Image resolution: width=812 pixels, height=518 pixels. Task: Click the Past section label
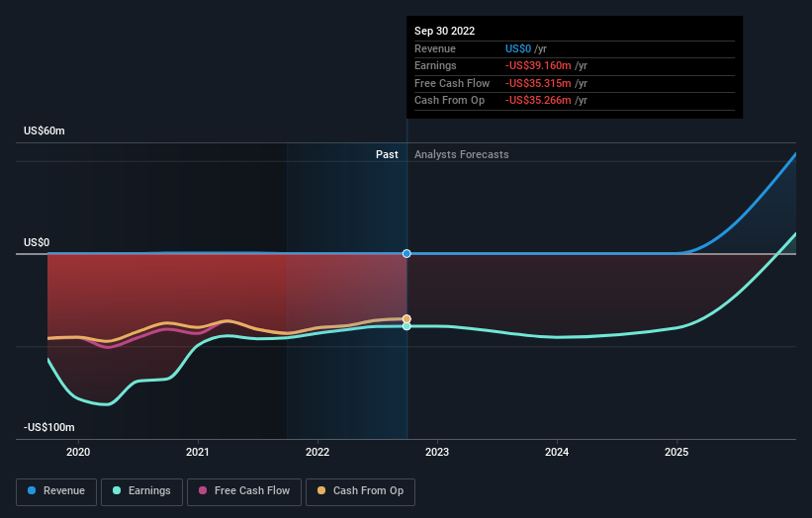[387, 155]
